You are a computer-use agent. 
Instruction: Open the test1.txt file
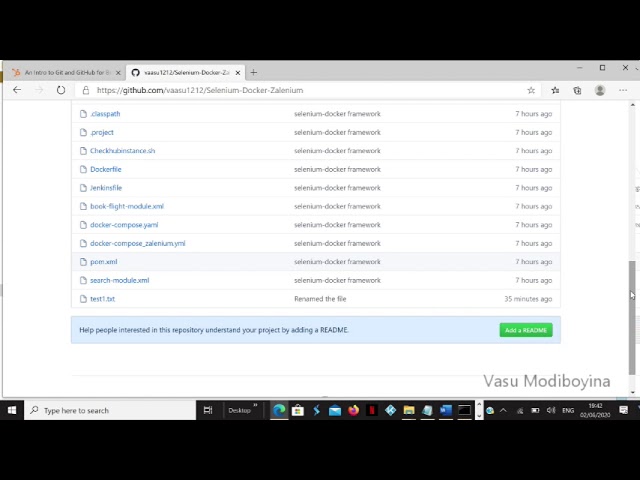coord(102,299)
